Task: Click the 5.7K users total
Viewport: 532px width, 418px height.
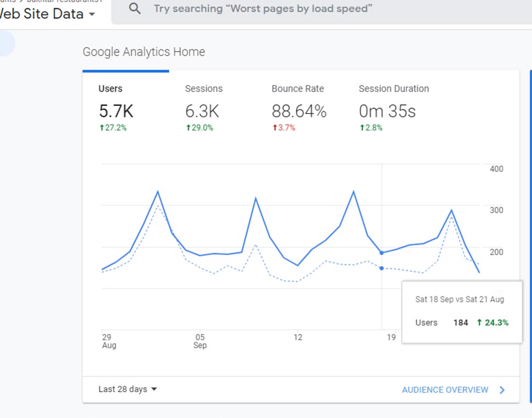Action: 116,111
